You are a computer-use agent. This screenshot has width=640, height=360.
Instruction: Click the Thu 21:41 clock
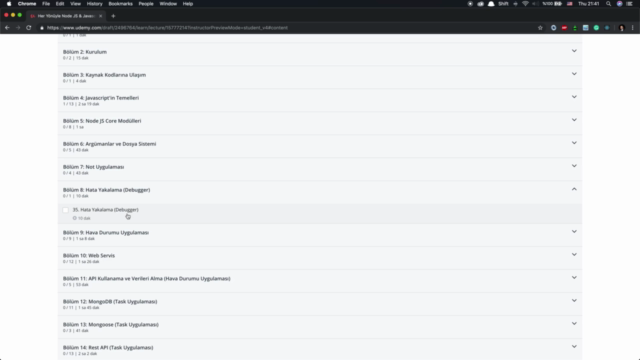coord(589,4)
